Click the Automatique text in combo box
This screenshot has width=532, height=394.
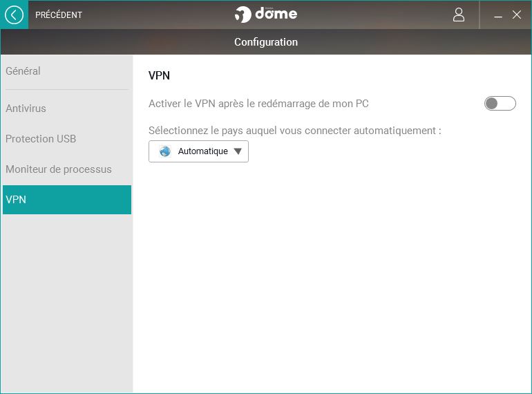(203, 151)
